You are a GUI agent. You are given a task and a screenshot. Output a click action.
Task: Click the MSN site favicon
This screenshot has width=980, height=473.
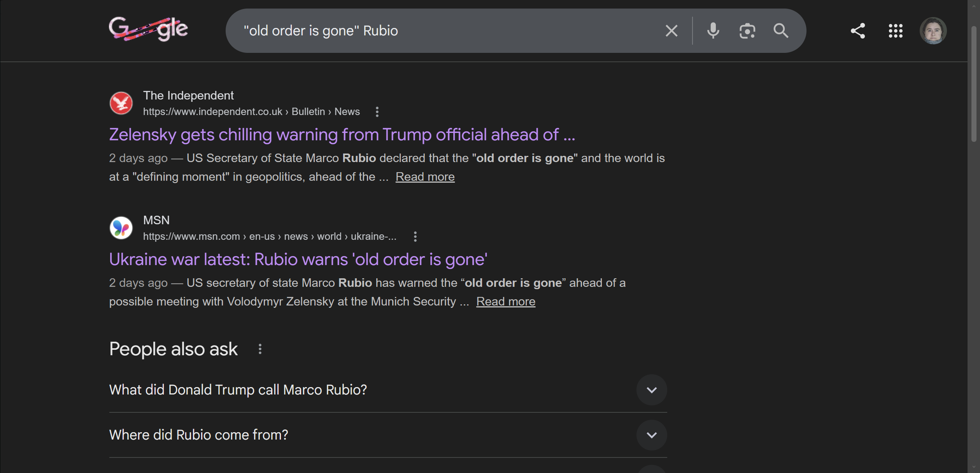121,228
